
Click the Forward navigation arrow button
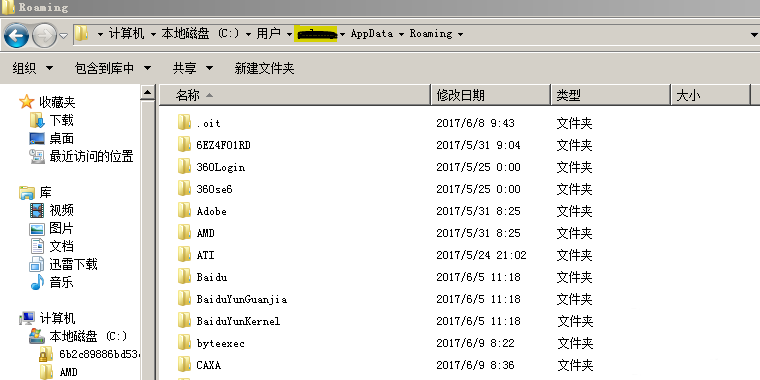[x=44, y=35]
